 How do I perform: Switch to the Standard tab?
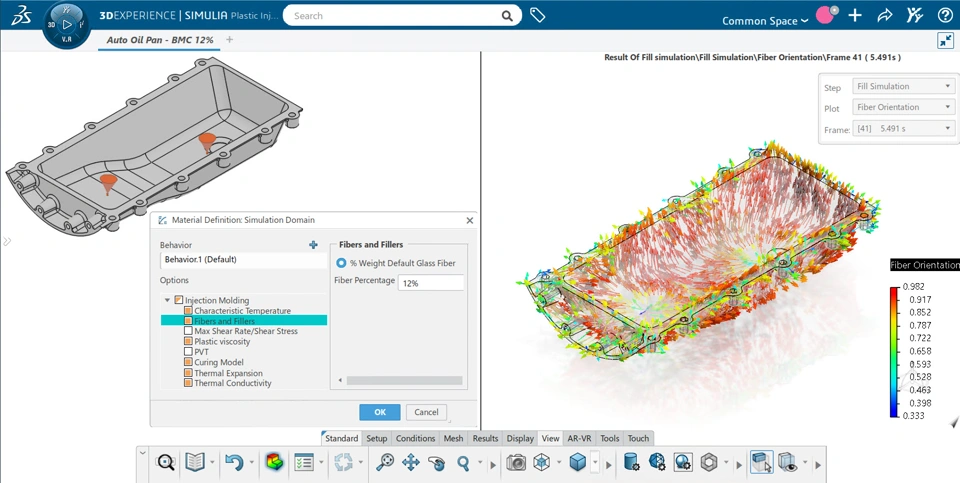(342, 438)
